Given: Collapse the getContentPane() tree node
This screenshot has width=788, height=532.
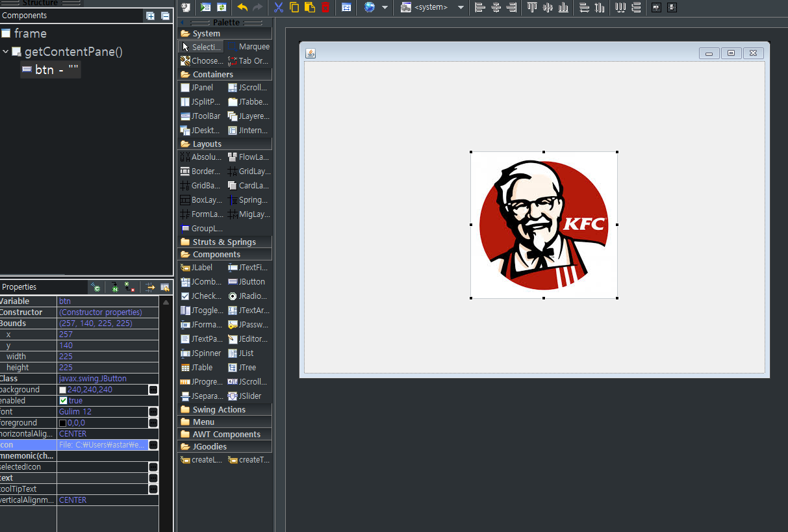Looking at the screenshot, I should pos(5,52).
